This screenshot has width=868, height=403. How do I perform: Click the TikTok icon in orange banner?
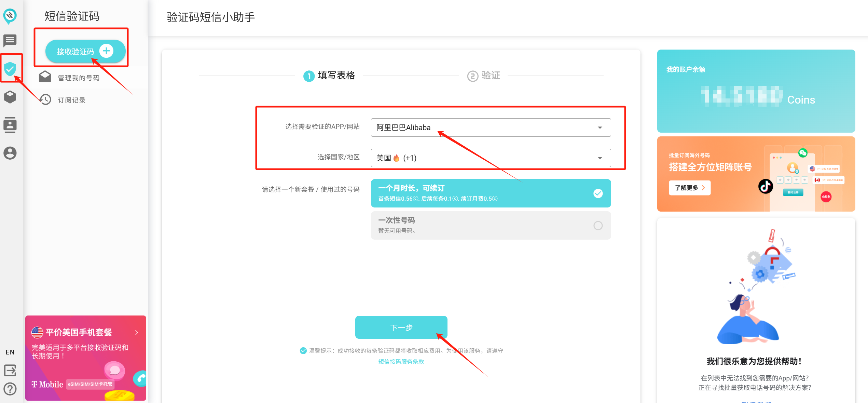[x=766, y=186]
